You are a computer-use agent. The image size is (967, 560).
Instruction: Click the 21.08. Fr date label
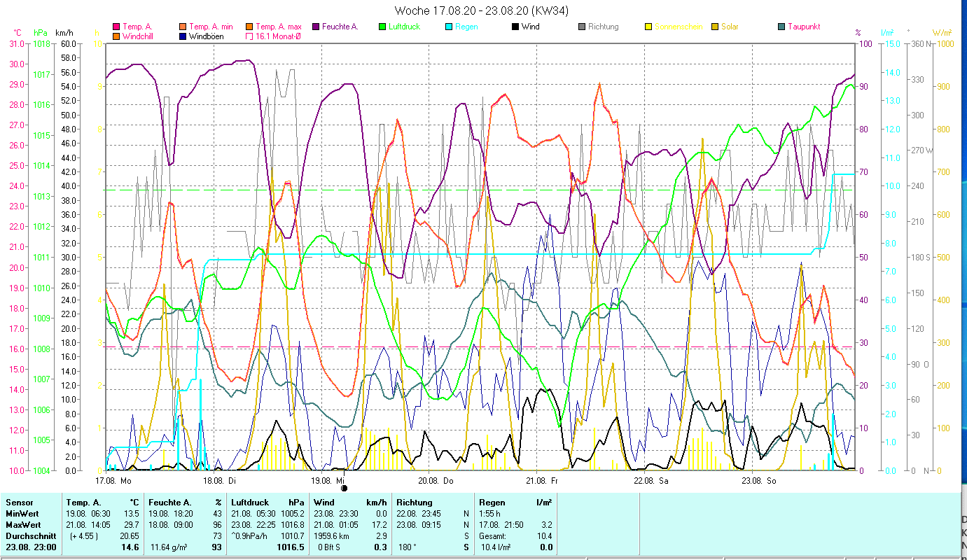543,481
